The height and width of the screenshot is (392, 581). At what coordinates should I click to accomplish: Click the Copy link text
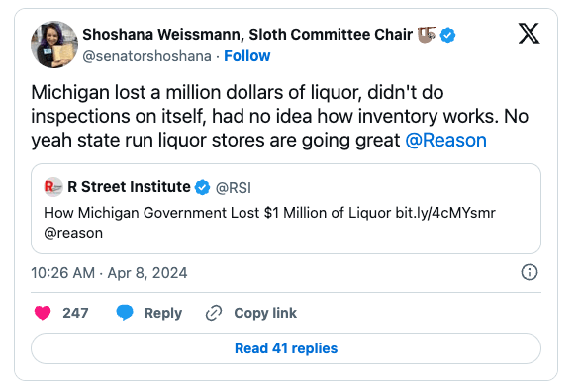[x=265, y=313]
